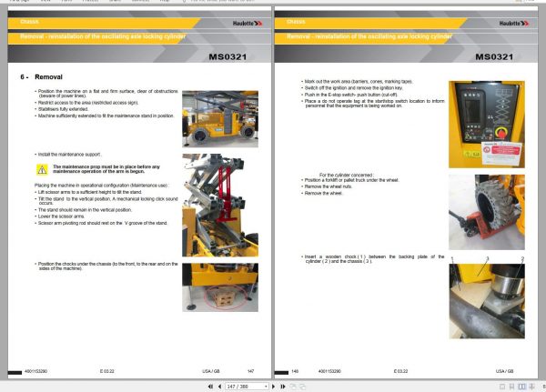Screen dimensions: 546x392
Task: Go to the first page
Action: coord(210,387)
